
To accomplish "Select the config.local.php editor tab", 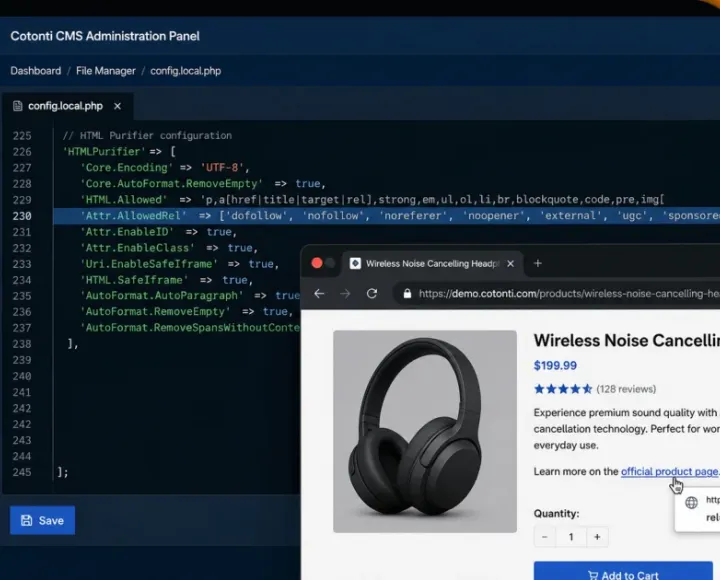I will 67,106.
